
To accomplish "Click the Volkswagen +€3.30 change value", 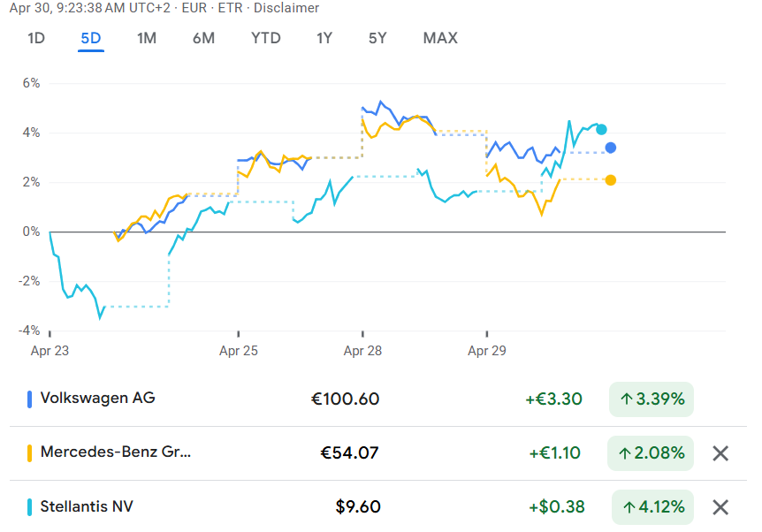I will tap(553, 399).
